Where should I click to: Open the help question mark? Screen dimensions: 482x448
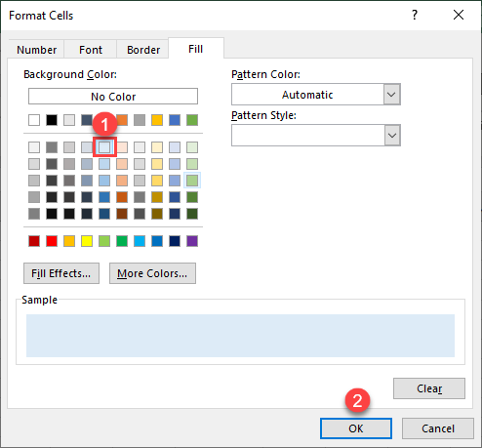coord(415,15)
